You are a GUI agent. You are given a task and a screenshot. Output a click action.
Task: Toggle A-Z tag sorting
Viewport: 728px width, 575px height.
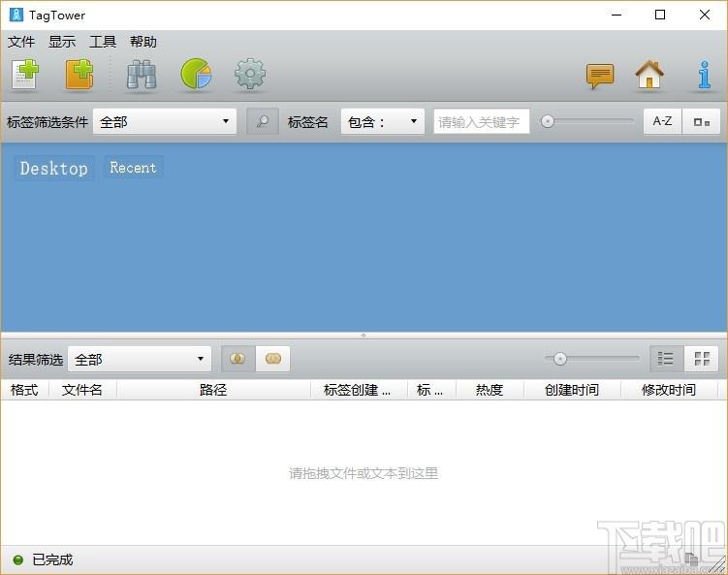pos(662,122)
